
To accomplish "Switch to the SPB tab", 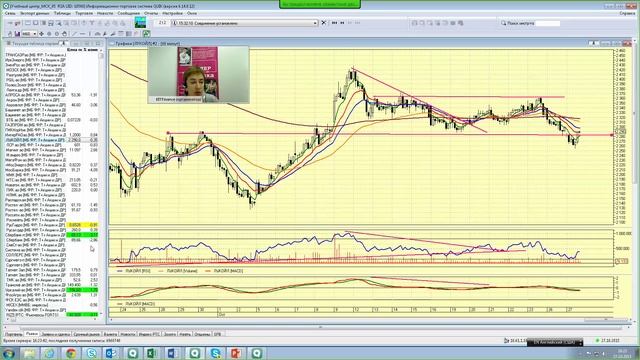I will click(x=217, y=334).
